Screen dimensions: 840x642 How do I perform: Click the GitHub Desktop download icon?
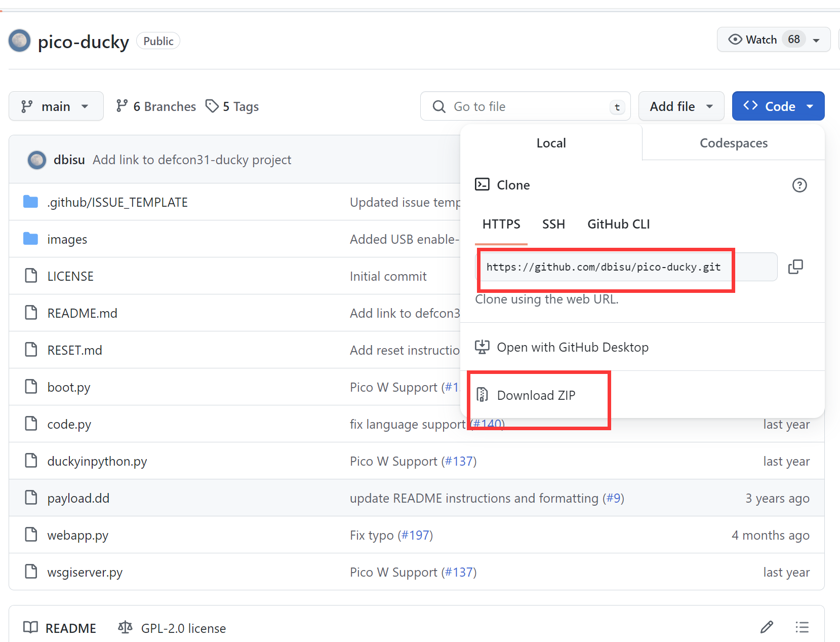point(482,347)
